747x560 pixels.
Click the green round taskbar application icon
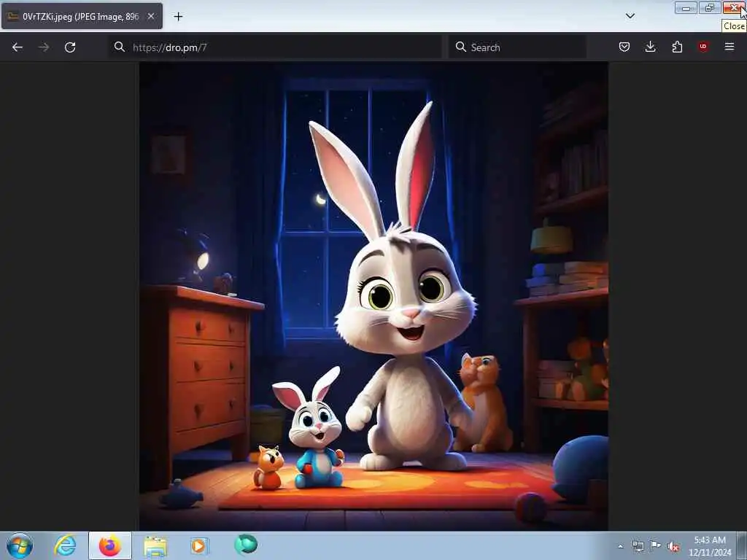(246, 544)
